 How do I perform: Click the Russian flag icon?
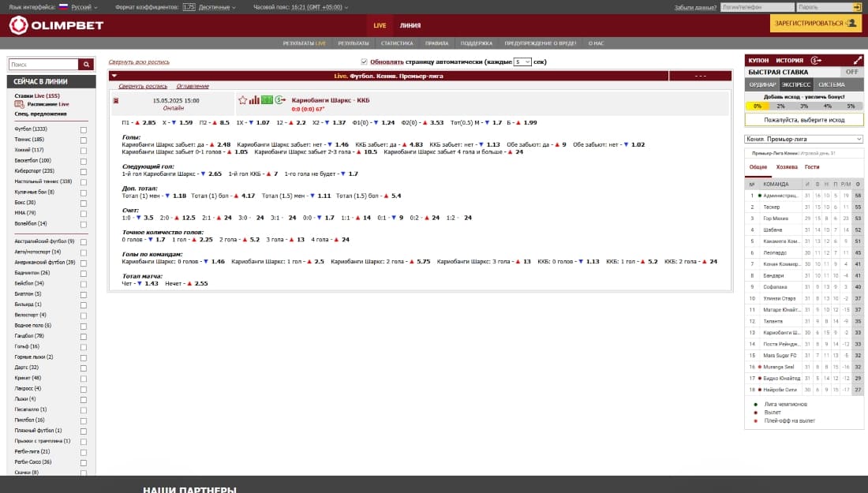(64, 7)
